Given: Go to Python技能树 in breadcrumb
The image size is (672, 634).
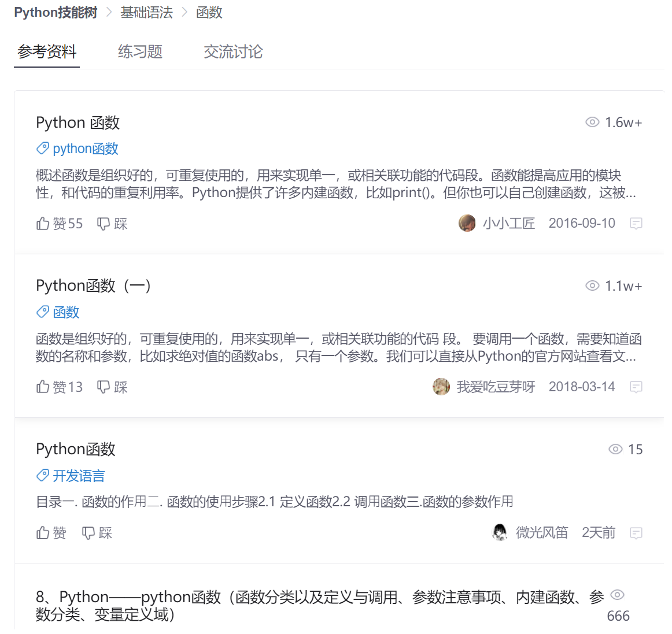Looking at the screenshot, I should [56, 12].
